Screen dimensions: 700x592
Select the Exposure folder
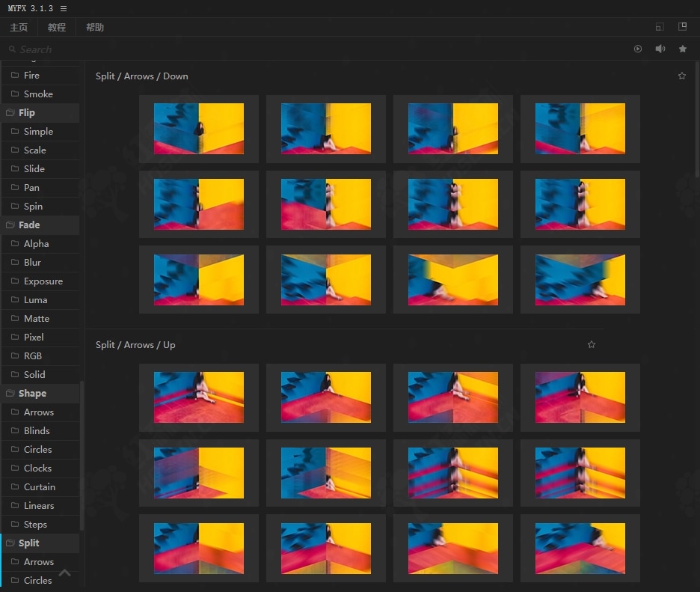point(40,281)
